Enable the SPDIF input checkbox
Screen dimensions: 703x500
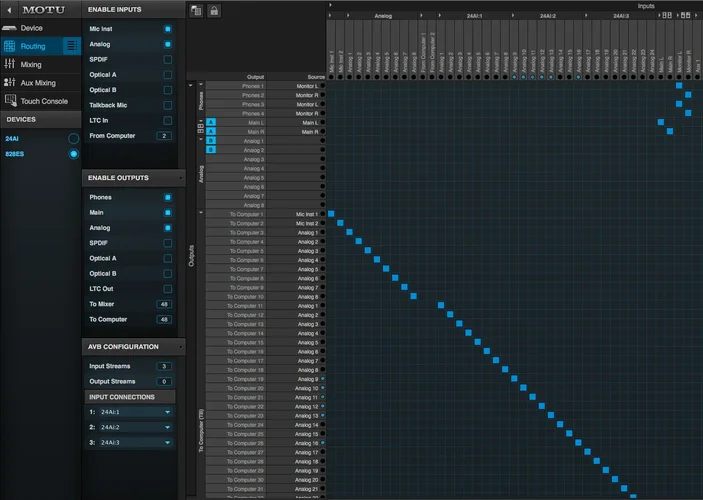(167, 60)
